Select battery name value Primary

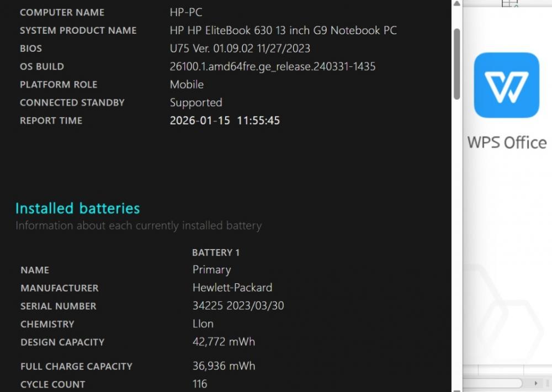pos(211,270)
